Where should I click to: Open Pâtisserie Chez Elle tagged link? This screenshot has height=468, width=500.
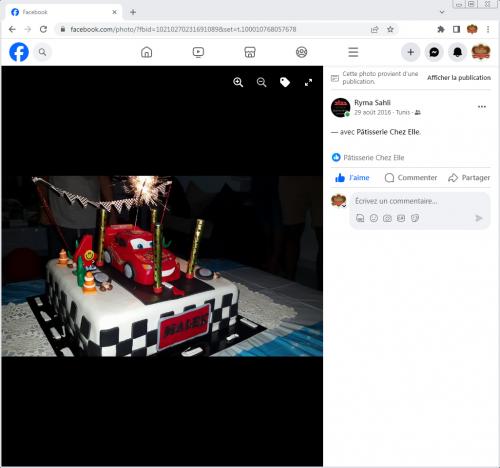[389, 132]
